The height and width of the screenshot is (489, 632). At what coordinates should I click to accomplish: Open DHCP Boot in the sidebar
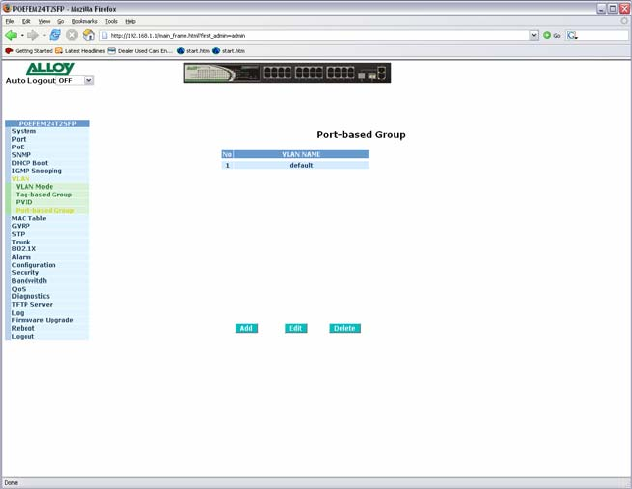[x=30, y=163]
